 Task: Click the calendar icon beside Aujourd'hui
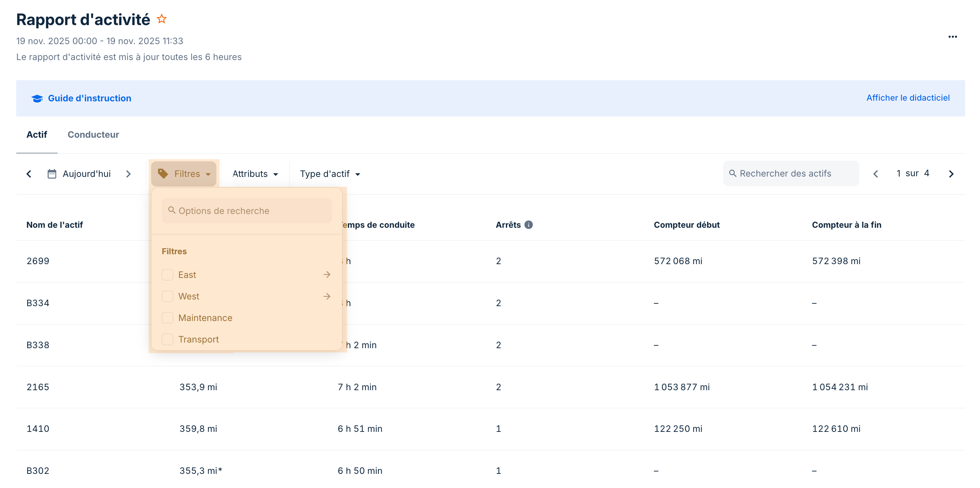click(52, 174)
